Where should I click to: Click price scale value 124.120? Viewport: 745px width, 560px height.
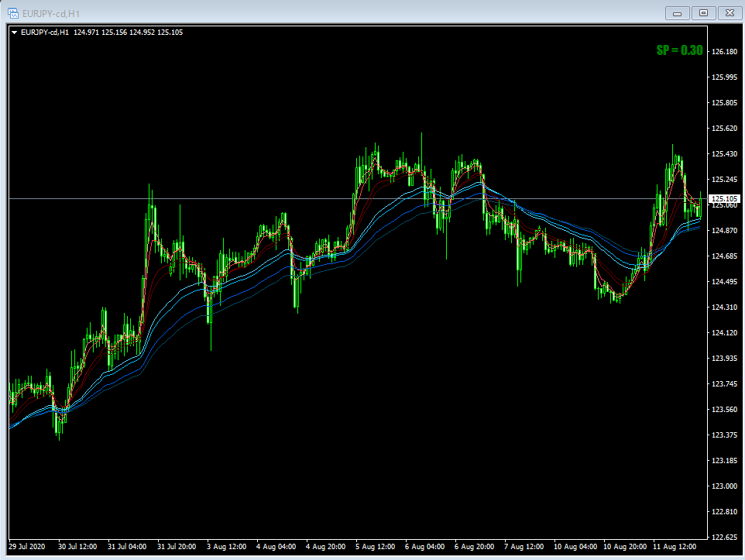pyautogui.click(x=725, y=333)
